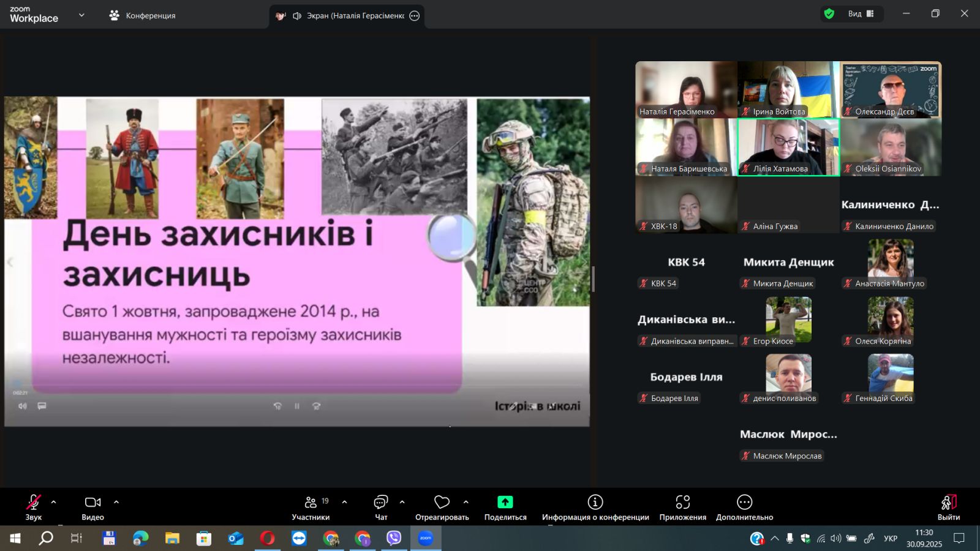Open the Дополнительно more options menu
The height and width of the screenshot is (551, 980).
coord(744,508)
